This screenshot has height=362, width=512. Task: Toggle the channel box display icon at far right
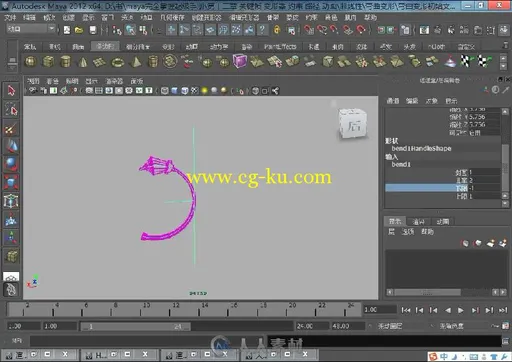point(503,30)
